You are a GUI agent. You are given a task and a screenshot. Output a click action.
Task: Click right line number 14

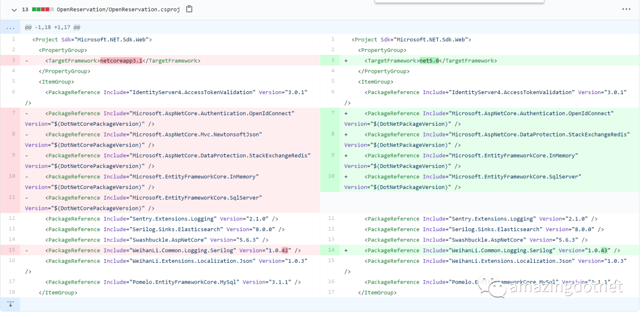[330, 250]
